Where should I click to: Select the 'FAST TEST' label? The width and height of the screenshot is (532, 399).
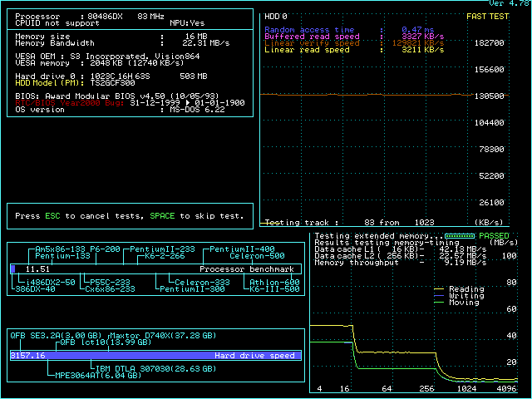pos(488,17)
